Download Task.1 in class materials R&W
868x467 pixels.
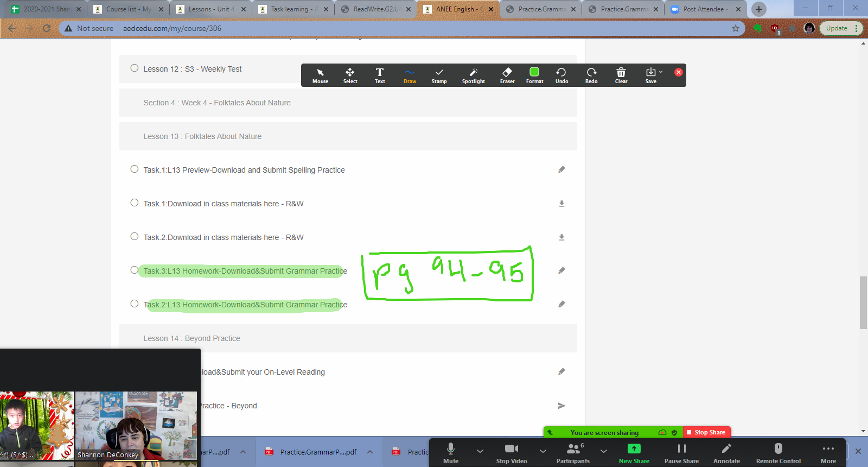coord(561,204)
